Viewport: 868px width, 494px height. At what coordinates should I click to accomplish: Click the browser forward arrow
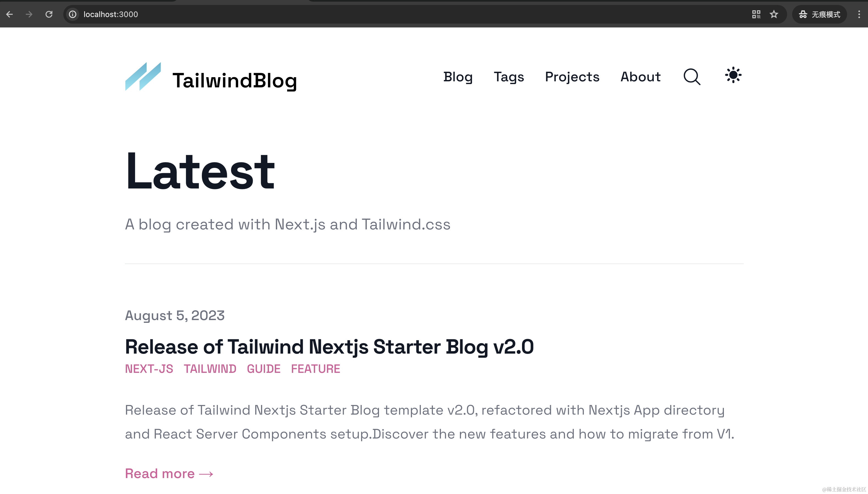pos(29,14)
